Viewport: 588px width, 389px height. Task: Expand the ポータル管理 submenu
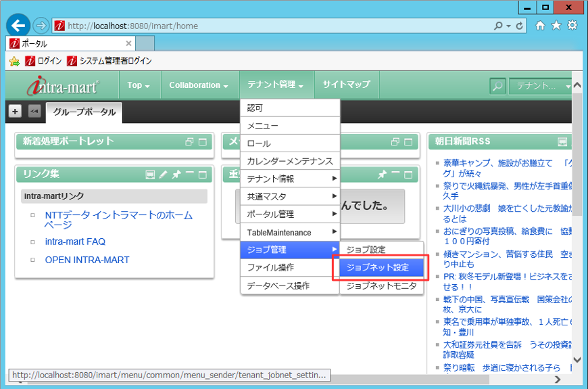[290, 214]
